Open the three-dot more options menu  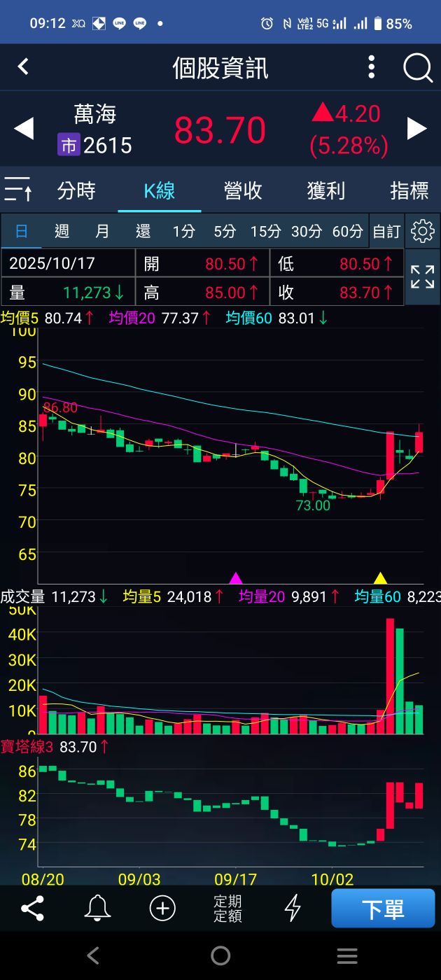click(372, 67)
